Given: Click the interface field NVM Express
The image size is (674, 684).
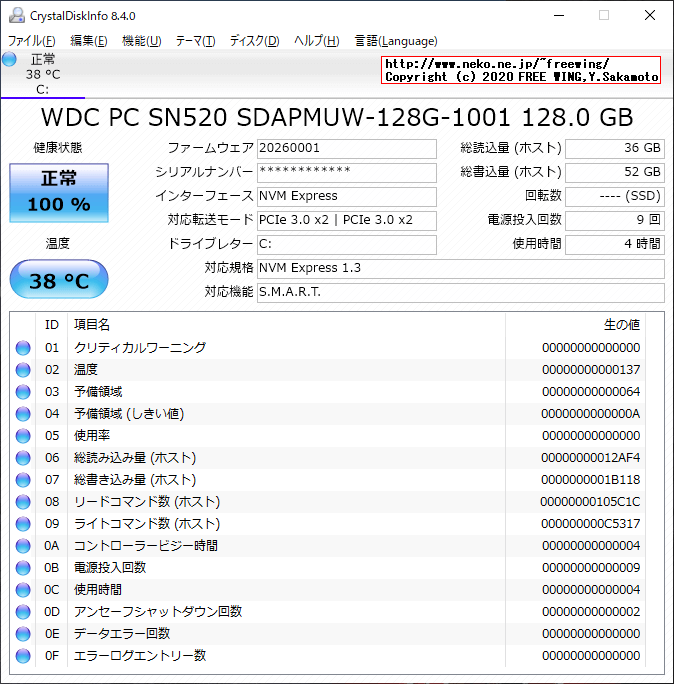Looking at the screenshot, I should click(x=347, y=196).
